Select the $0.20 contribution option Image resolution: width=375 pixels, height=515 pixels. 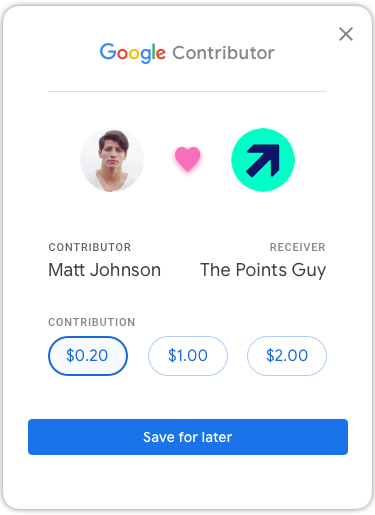[88, 356]
